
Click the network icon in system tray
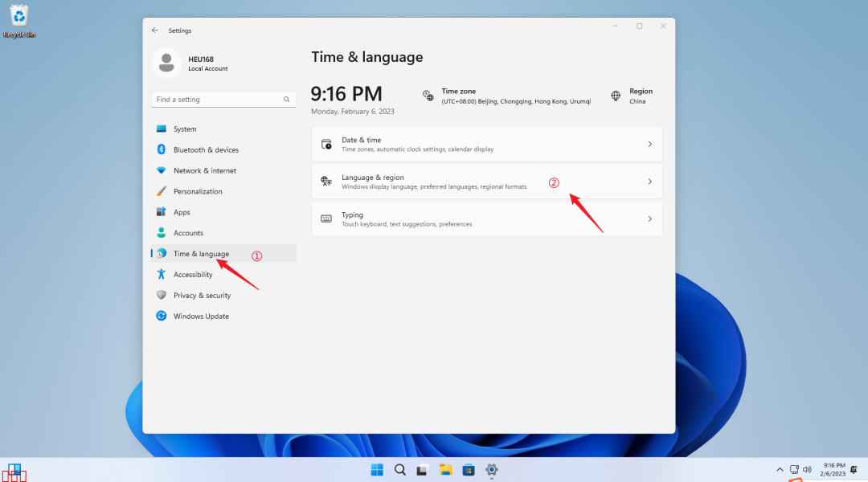pyautogui.click(x=794, y=470)
